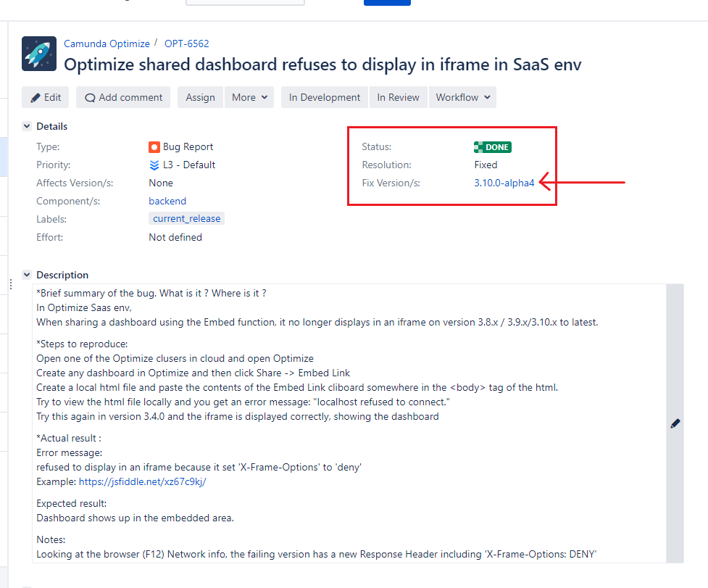Click the Camunda Optimize rocket project avatar

(39, 54)
